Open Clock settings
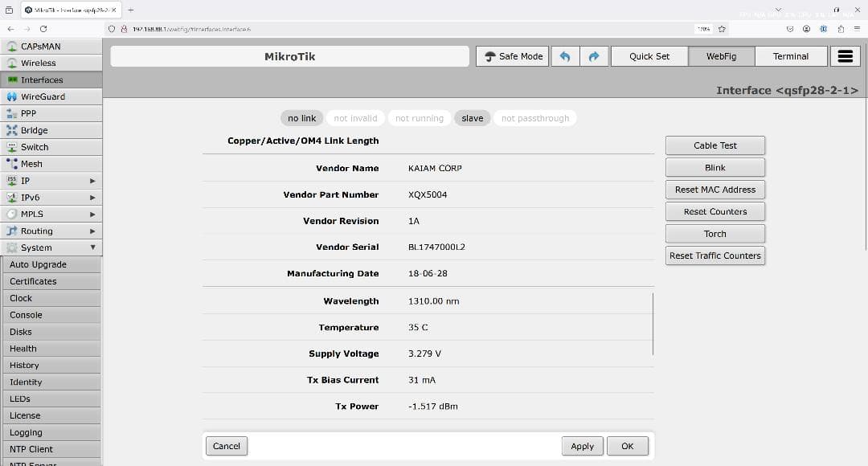This screenshot has width=868, height=466. [51, 298]
